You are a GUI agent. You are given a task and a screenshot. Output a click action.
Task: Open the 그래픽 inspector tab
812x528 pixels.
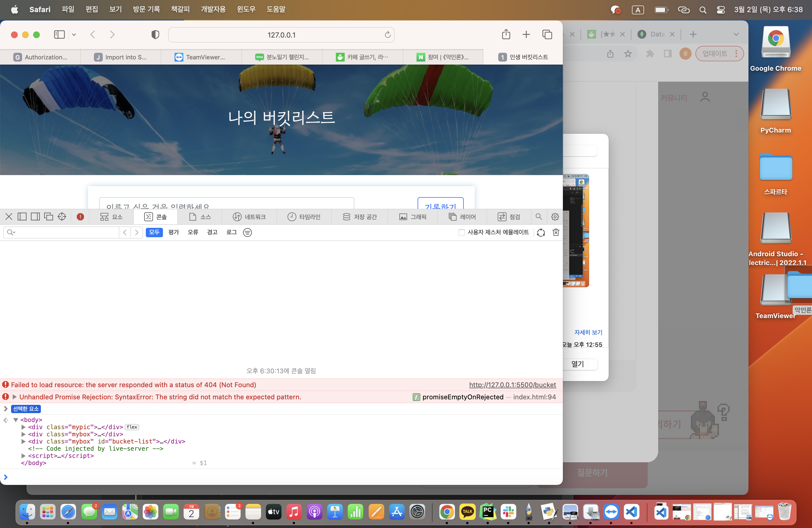[413, 217]
